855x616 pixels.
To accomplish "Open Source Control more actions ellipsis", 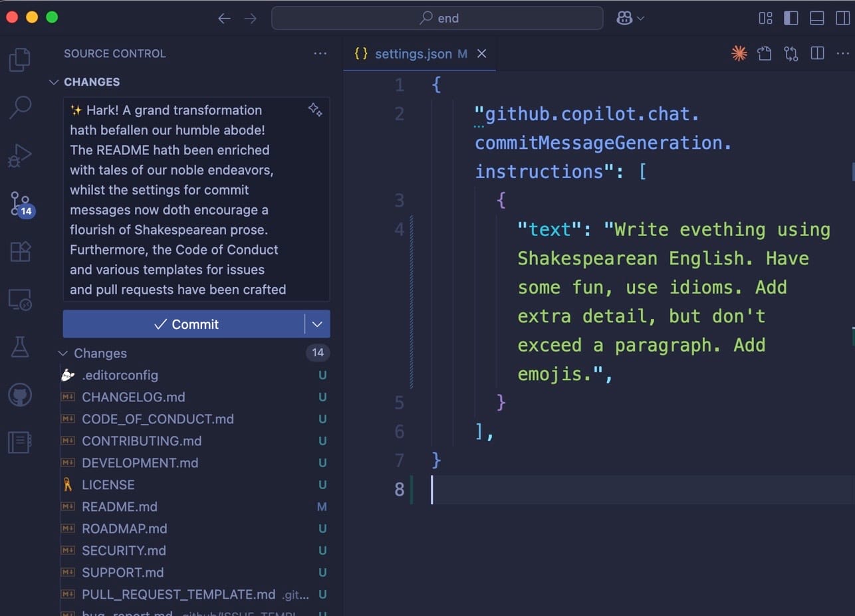I will coord(320,54).
